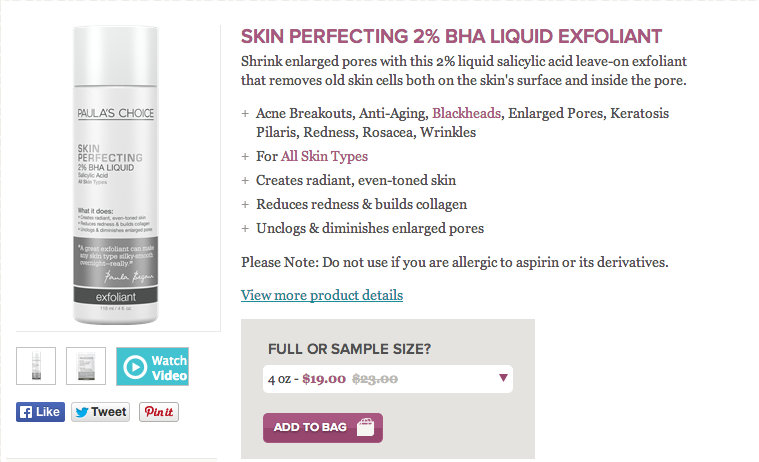
Task: Select the second sample packet thumbnail
Action: point(86,367)
